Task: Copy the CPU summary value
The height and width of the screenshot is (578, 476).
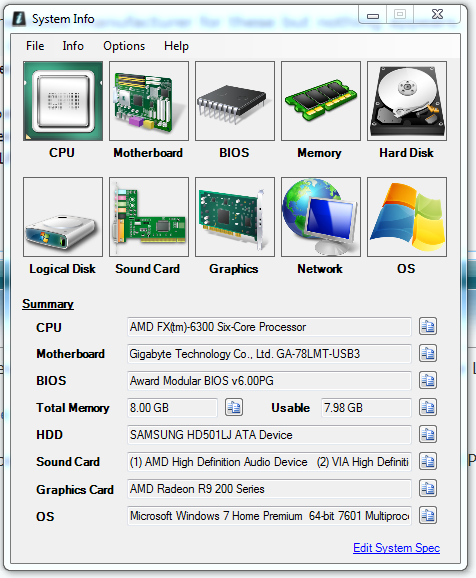Action: click(x=428, y=326)
